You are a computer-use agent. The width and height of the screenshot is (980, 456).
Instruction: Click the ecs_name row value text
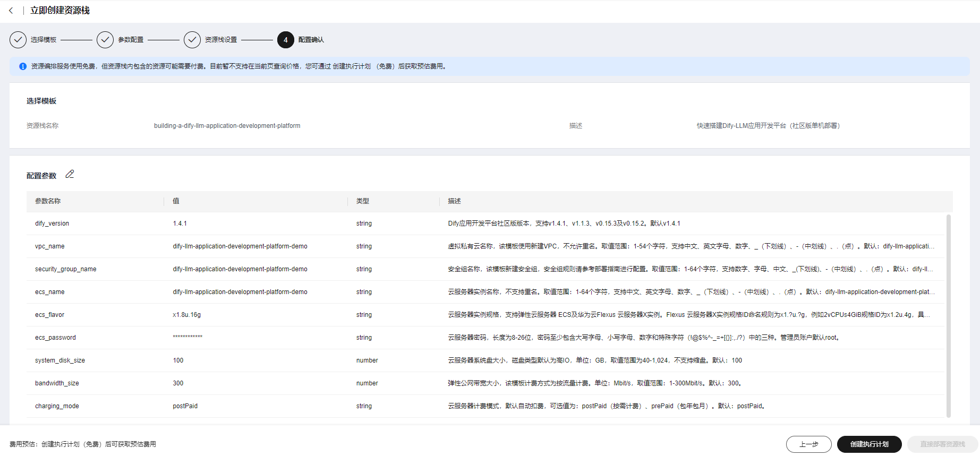(240, 292)
